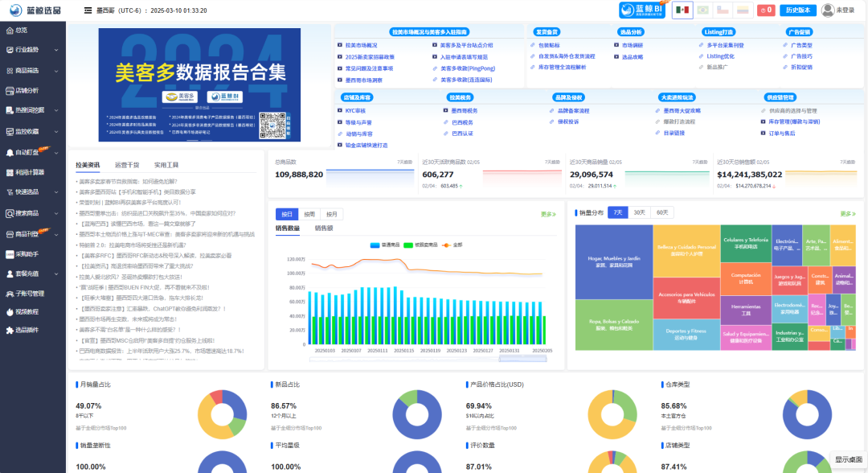868x473 pixels.
Task: Switch to the 销售额 chart tab
Action: point(324,228)
